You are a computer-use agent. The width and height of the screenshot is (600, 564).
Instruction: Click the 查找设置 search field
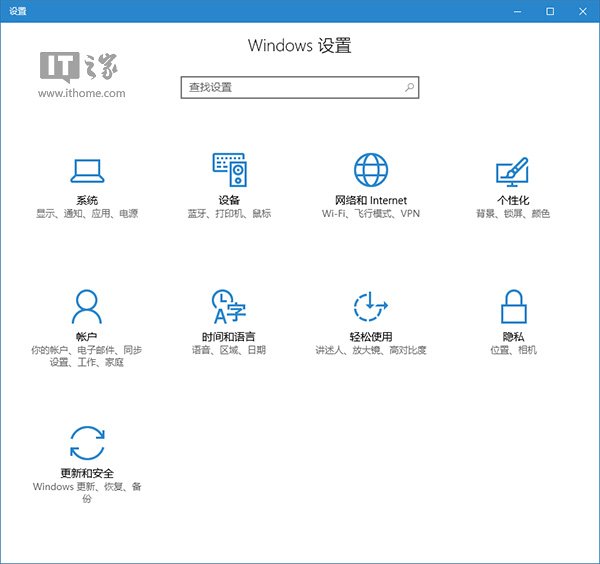pos(300,87)
